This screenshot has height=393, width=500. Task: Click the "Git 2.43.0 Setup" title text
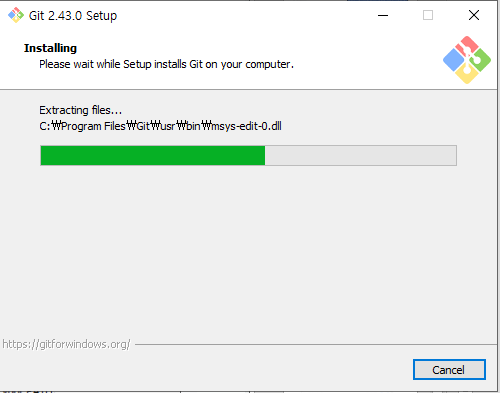pyautogui.click(x=73, y=16)
